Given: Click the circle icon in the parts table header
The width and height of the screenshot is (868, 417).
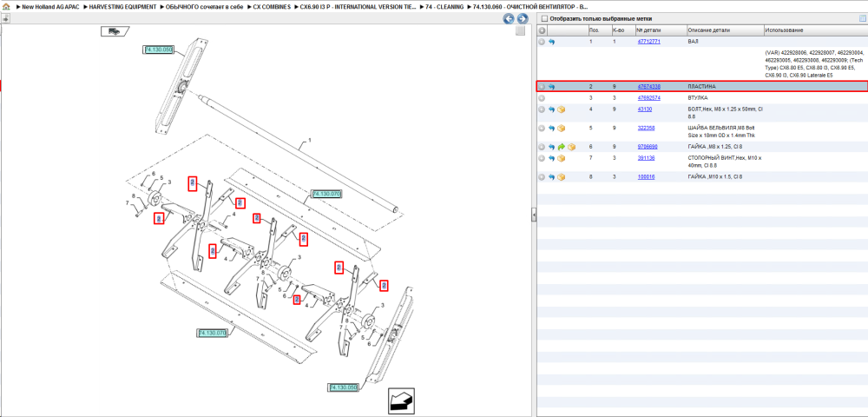Looking at the screenshot, I should coord(542,30).
